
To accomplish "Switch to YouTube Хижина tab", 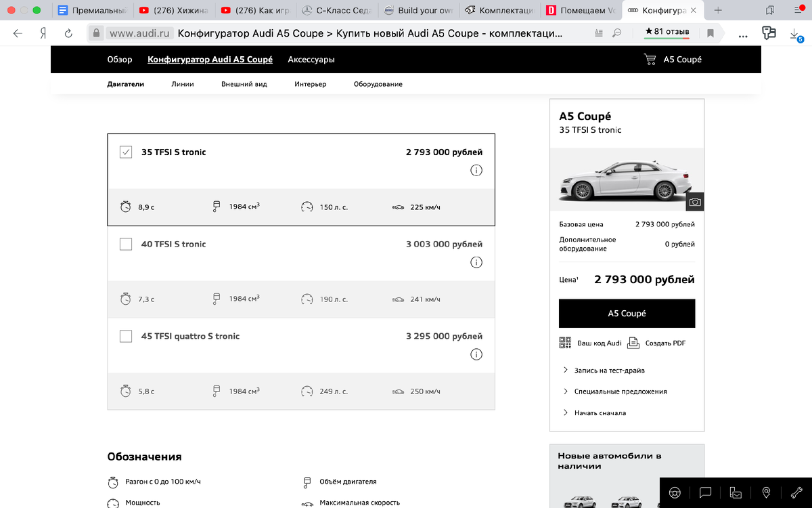I will coord(175,10).
